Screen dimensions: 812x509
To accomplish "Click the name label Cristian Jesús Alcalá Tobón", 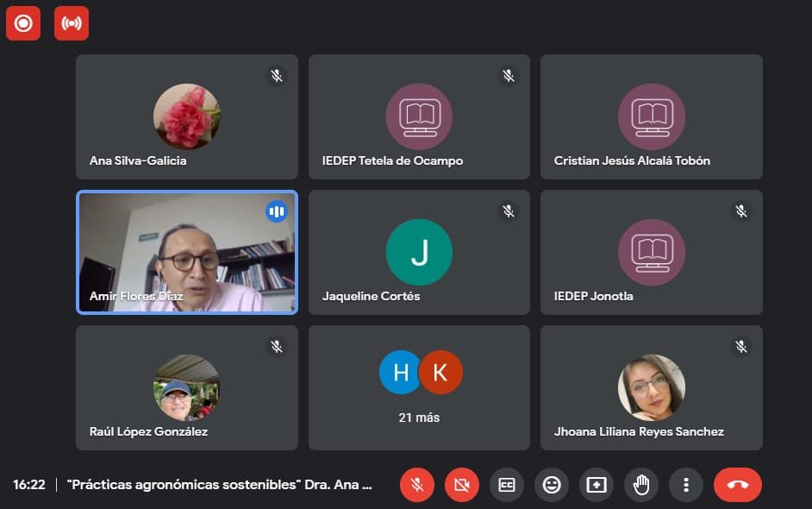I will 632,160.
